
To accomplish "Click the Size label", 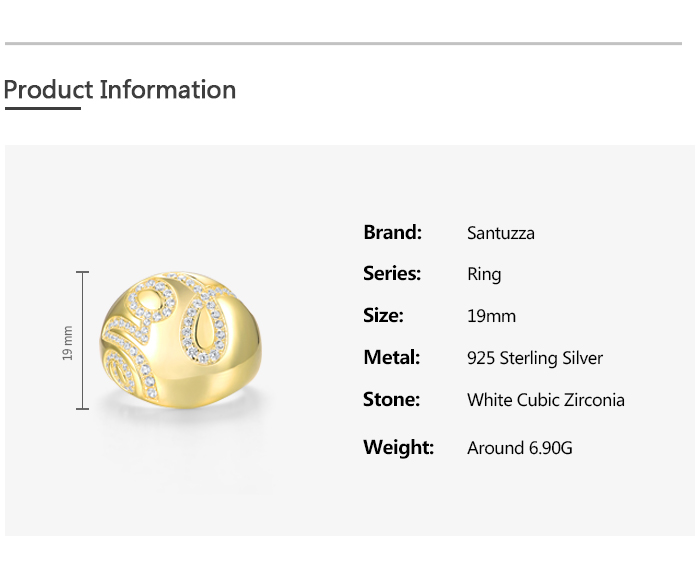I will 383,316.
